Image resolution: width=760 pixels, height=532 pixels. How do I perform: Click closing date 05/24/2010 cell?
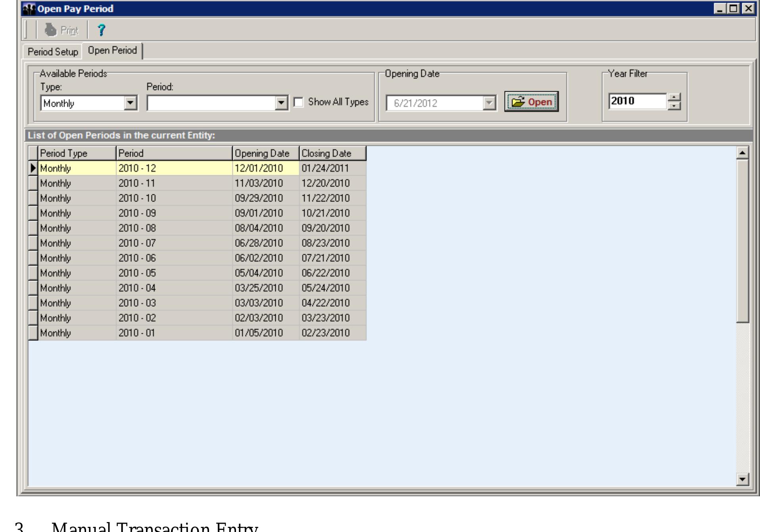[x=332, y=288]
